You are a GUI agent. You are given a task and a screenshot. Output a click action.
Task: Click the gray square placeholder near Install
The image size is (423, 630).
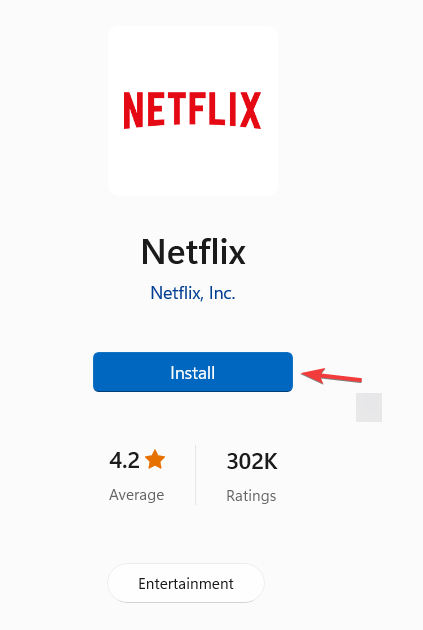[x=369, y=407]
